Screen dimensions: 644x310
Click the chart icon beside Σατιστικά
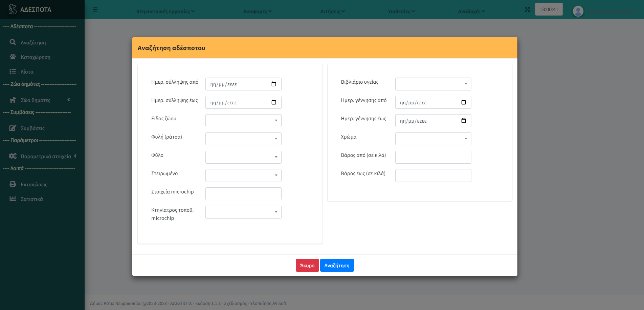pyautogui.click(x=13, y=199)
